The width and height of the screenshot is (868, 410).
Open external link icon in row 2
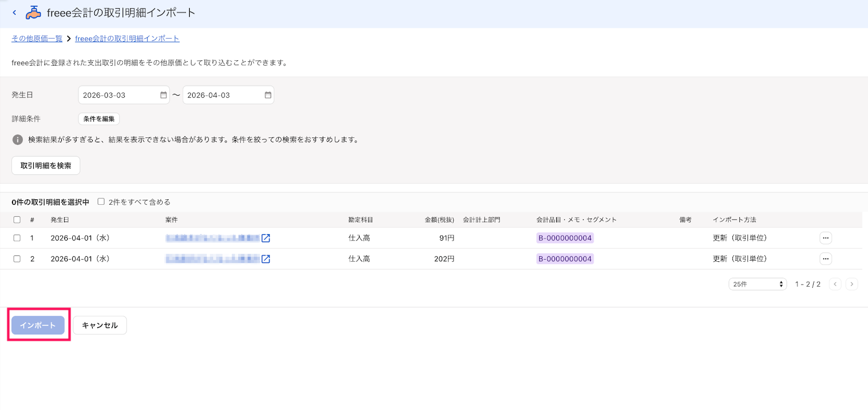(266, 259)
